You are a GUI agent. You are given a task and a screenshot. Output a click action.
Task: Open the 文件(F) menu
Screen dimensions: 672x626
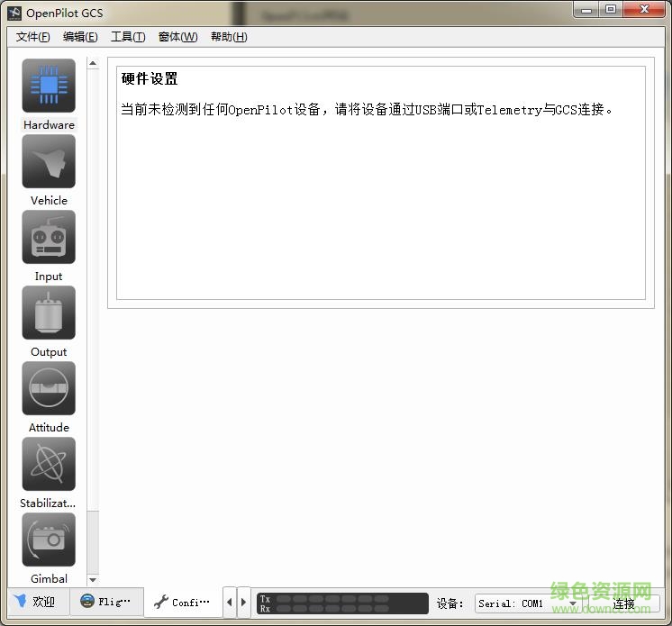[33, 37]
